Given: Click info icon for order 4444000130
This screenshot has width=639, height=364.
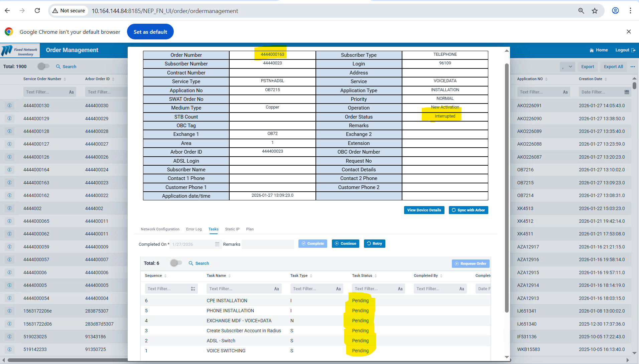Looking at the screenshot, I should 9,106.
